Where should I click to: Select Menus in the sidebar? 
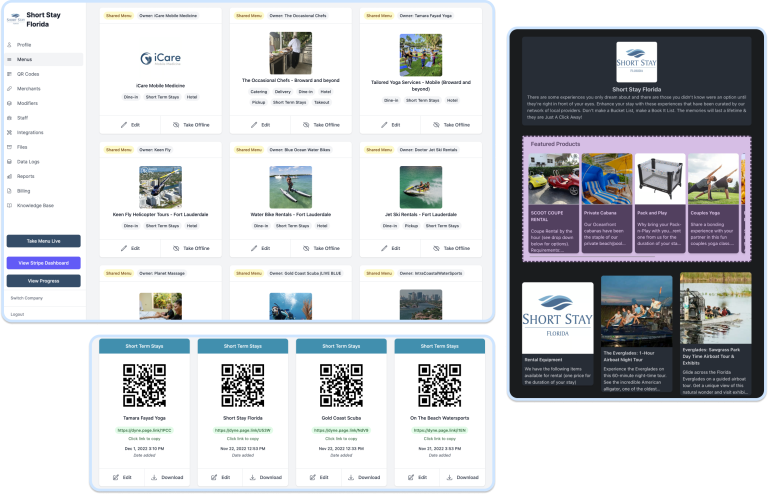point(44,59)
